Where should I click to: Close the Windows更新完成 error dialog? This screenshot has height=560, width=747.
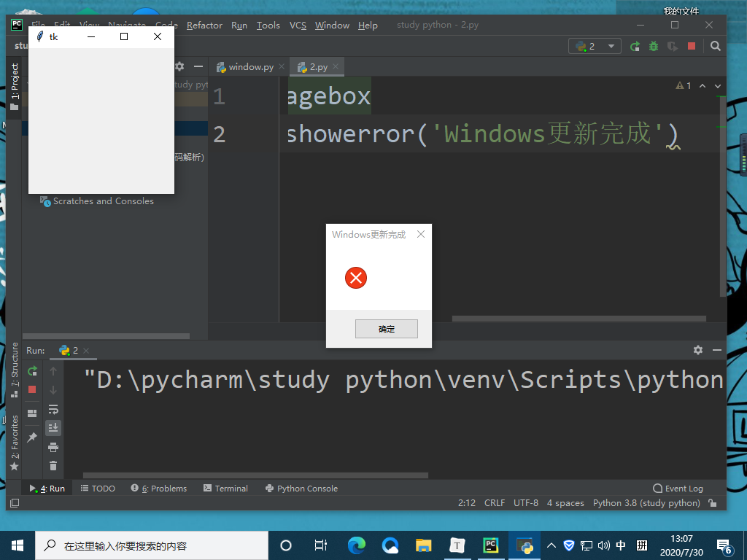click(x=421, y=234)
